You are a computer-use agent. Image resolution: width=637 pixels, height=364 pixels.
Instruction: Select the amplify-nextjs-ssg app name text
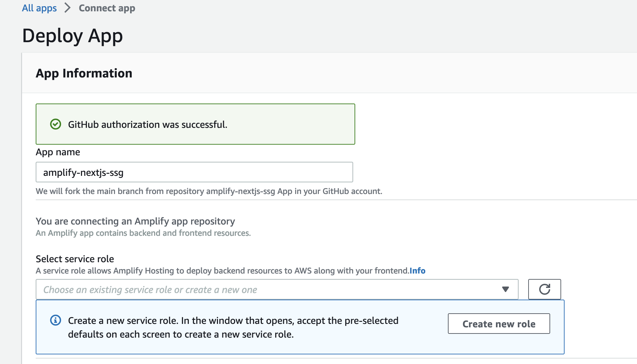84,172
